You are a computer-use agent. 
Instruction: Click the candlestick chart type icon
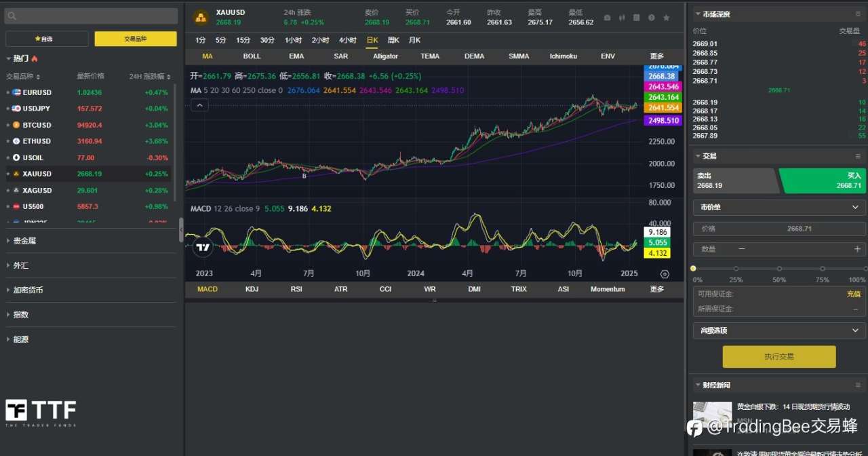point(622,18)
